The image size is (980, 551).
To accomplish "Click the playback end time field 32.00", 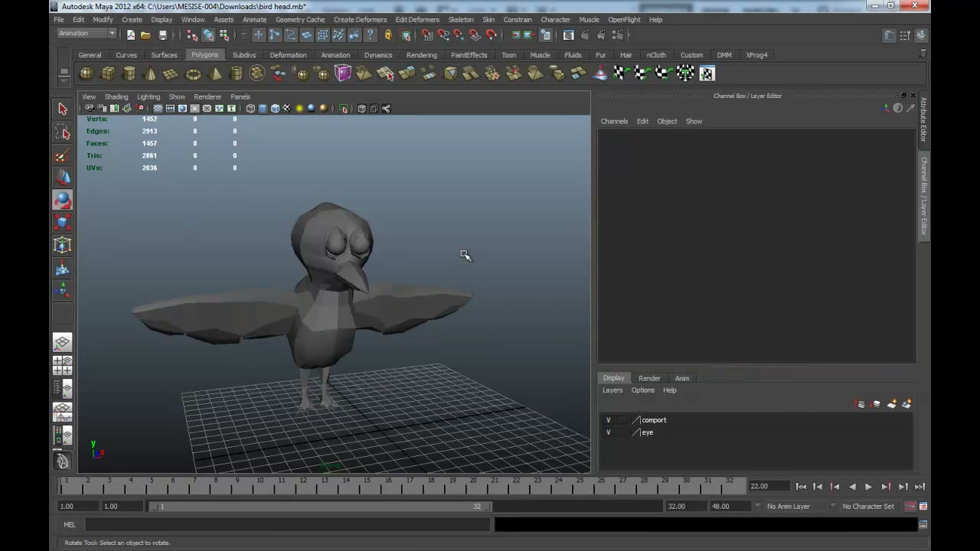I will click(685, 507).
